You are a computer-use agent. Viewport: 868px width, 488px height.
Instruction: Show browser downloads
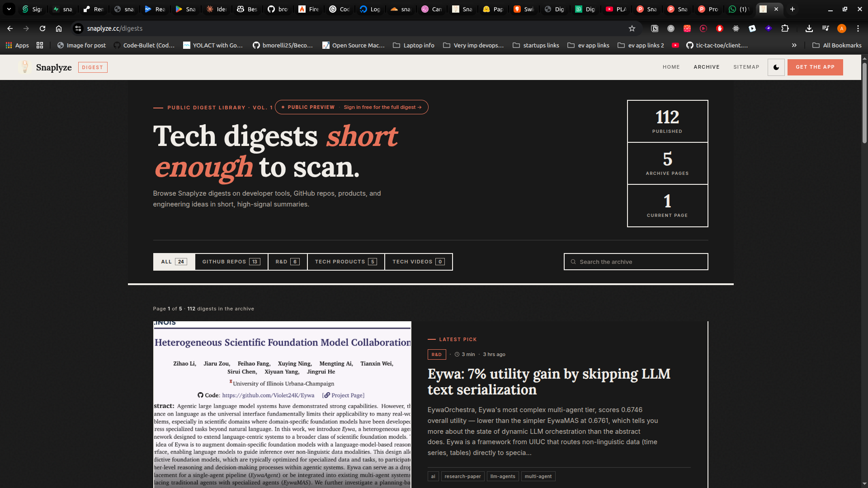[x=809, y=28]
